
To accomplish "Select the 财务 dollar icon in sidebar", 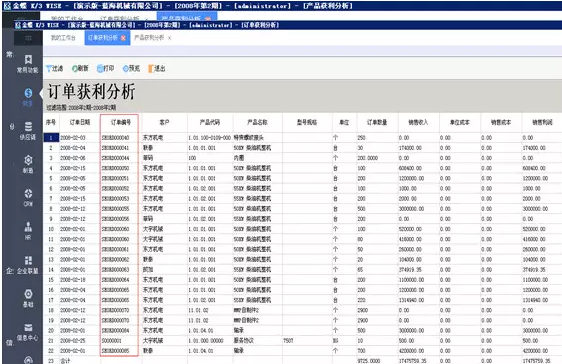I will [28, 97].
